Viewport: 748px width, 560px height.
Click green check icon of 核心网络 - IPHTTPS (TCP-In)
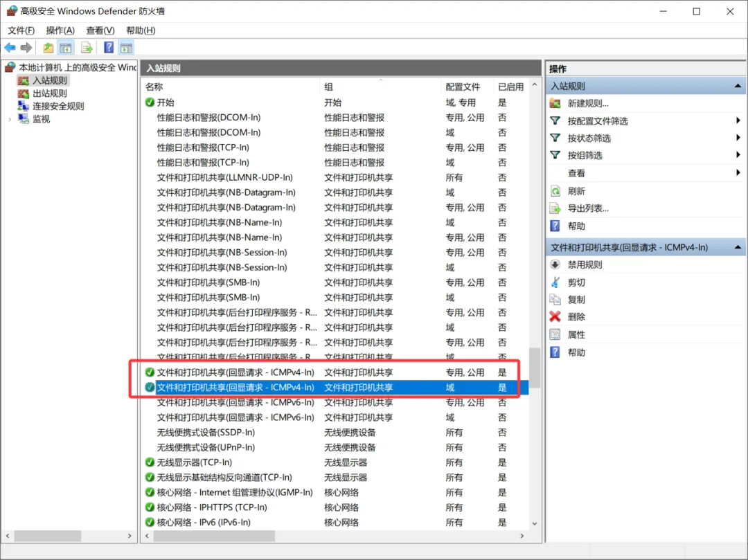150,507
